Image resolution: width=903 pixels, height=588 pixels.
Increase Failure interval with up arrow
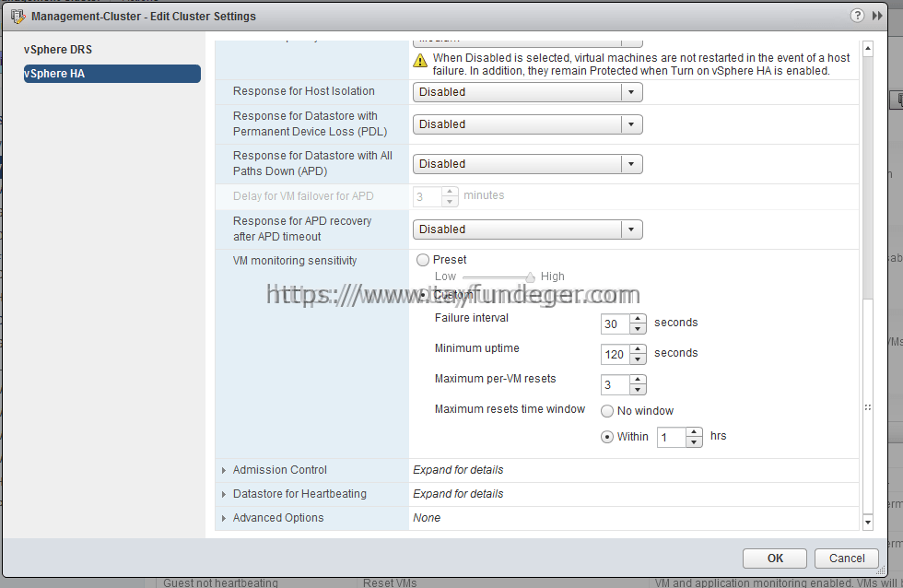[638, 320]
